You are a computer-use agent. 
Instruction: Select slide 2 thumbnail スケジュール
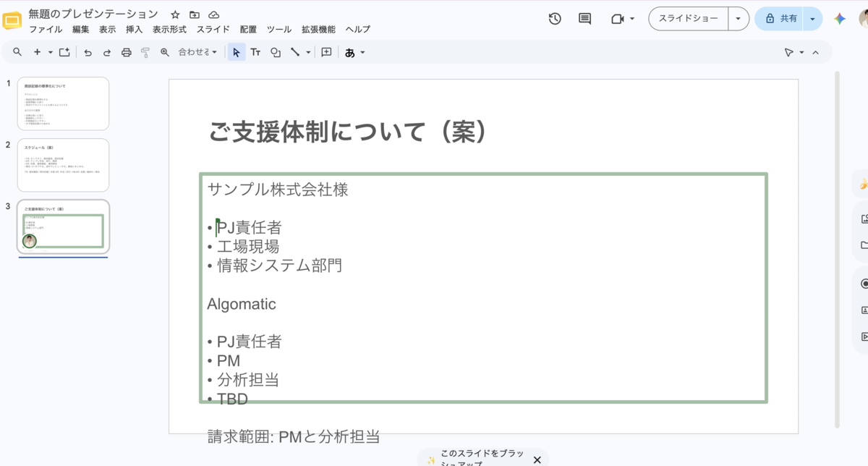click(x=64, y=165)
